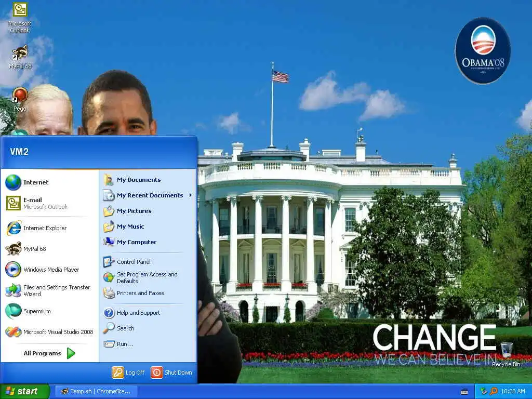Click the Shut Down button

tap(171, 372)
